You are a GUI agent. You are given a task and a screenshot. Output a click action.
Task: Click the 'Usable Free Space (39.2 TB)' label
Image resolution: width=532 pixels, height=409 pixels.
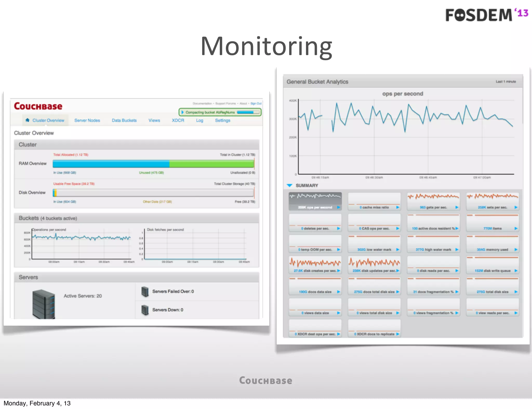point(74,184)
